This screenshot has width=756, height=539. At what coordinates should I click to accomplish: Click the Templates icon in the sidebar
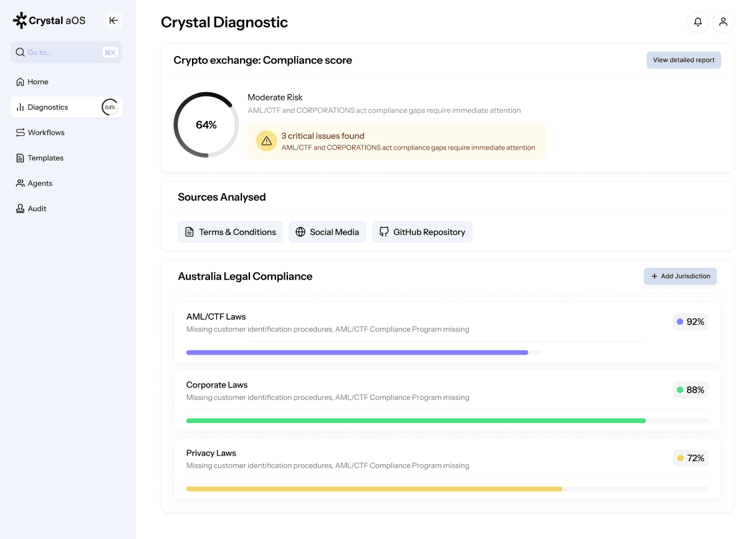click(x=19, y=158)
